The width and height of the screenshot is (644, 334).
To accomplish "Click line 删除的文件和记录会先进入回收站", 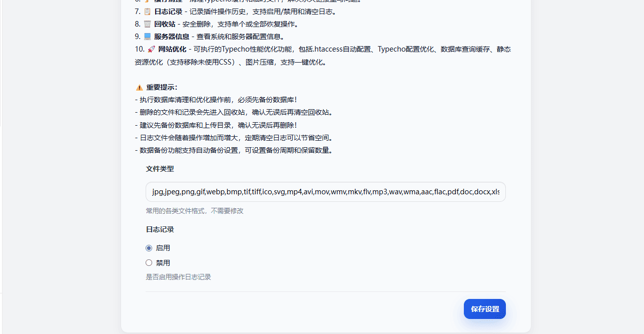I will tap(234, 112).
